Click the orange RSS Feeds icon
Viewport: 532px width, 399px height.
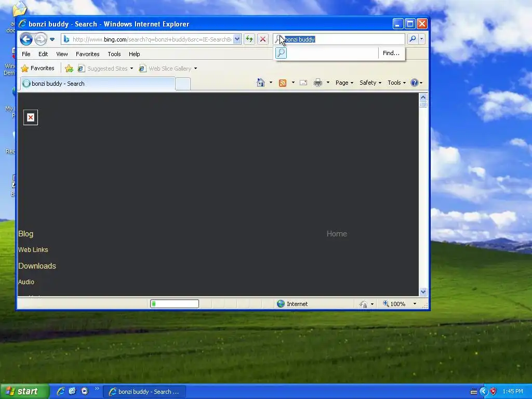click(x=282, y=83)
